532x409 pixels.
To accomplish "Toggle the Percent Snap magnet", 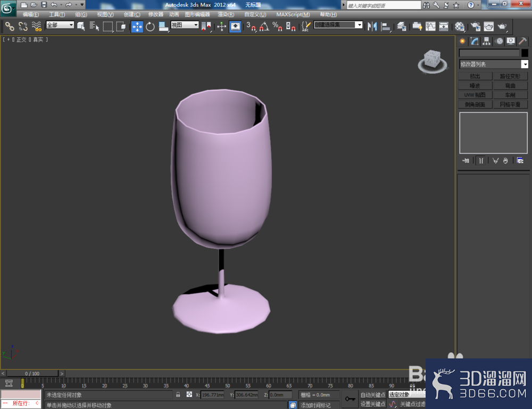I will click(277, 27).
